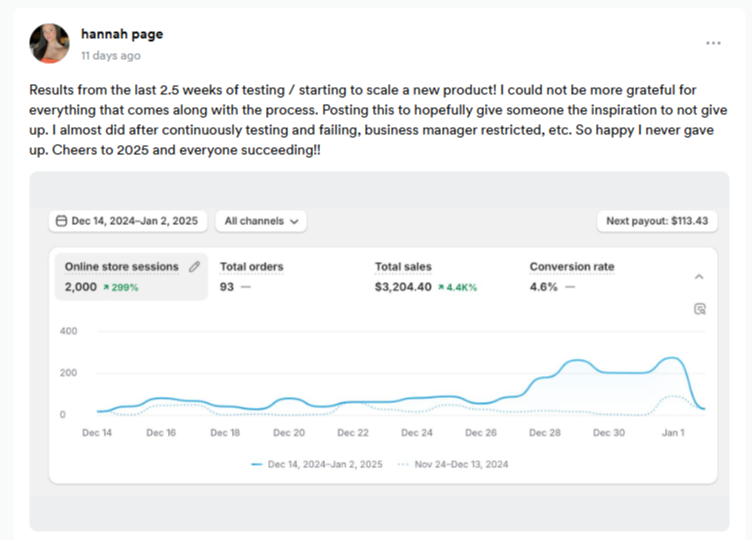Click the chart explore report icon

click(700, 309)
